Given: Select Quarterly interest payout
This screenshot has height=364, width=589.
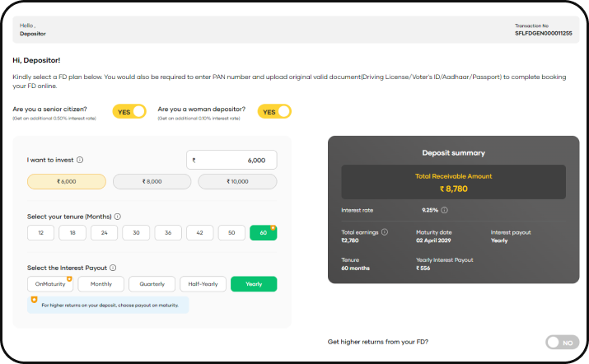Looking at the screenshot, I should [x=152, y=284].
